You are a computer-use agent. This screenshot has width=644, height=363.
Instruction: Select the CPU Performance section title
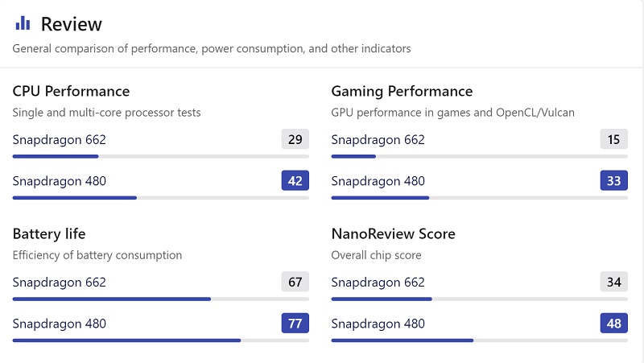click(x=71, y=91)
